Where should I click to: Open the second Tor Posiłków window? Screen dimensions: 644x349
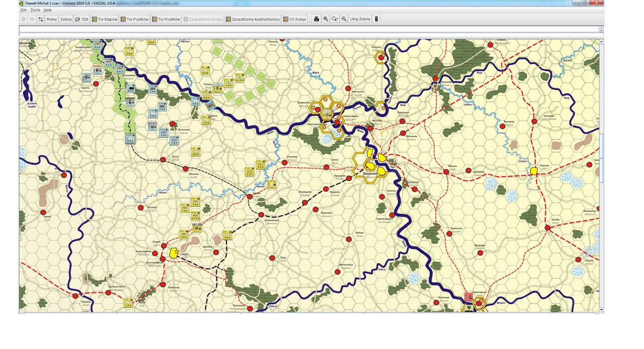[166, 19]
